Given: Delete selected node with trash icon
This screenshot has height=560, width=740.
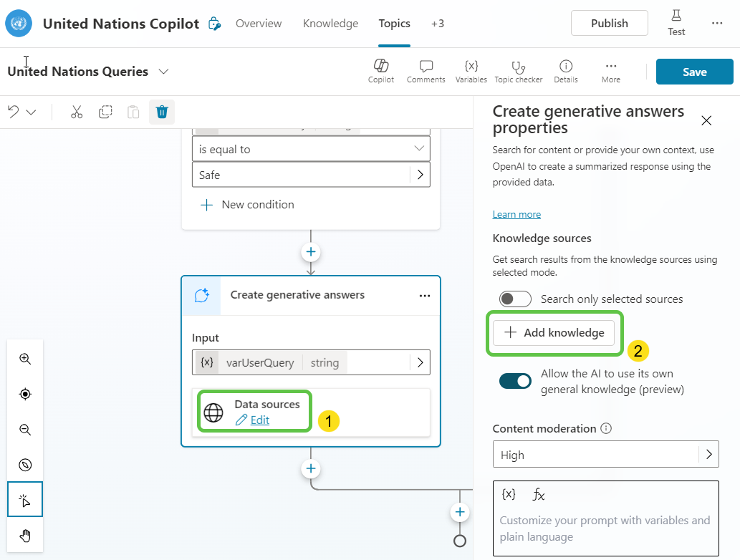Looking at the screenshot, I should pos(162,112).
